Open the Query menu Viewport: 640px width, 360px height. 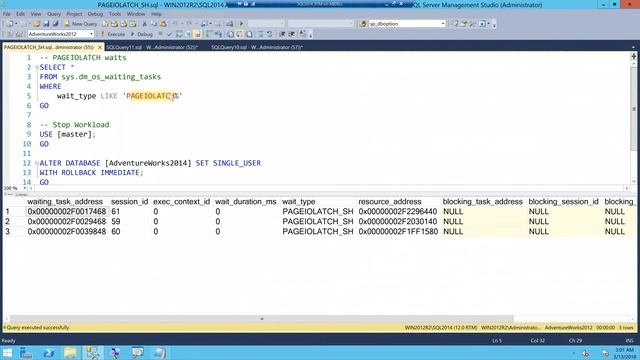(54, 14)
